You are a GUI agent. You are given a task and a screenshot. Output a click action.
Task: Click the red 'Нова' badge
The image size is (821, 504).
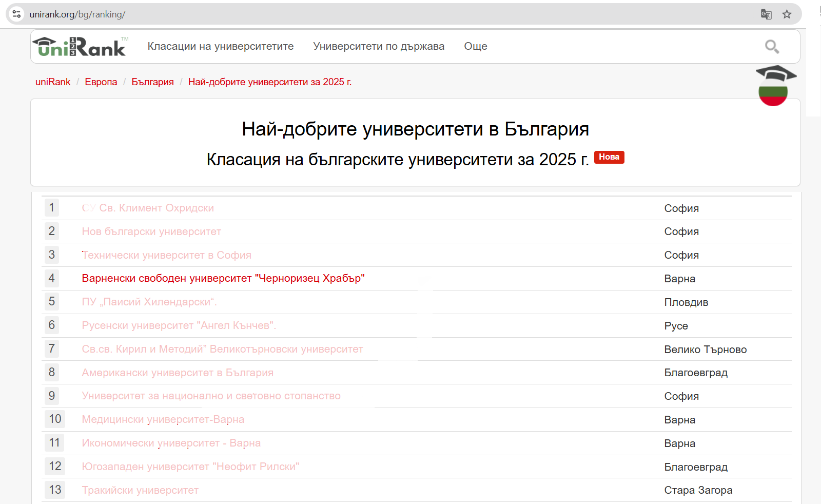(x=609, y=157)
